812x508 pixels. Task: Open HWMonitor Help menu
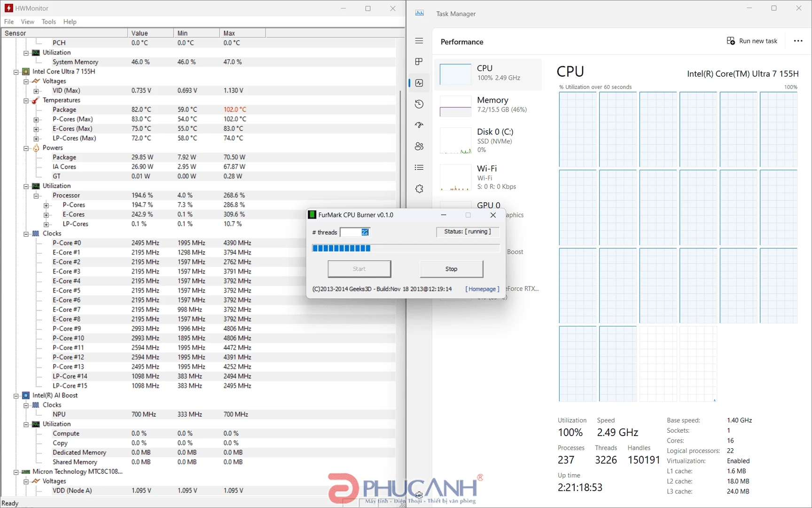point(70,22)
